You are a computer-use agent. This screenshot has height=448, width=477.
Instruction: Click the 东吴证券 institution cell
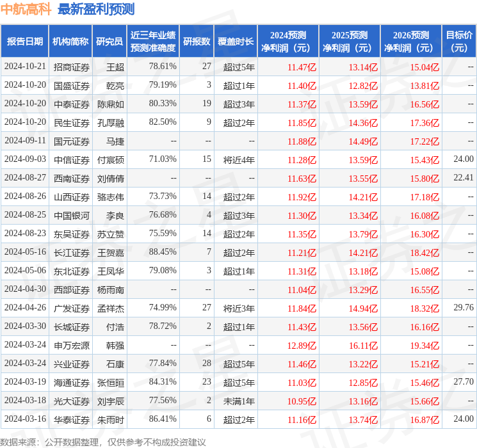tap(72, 234)
